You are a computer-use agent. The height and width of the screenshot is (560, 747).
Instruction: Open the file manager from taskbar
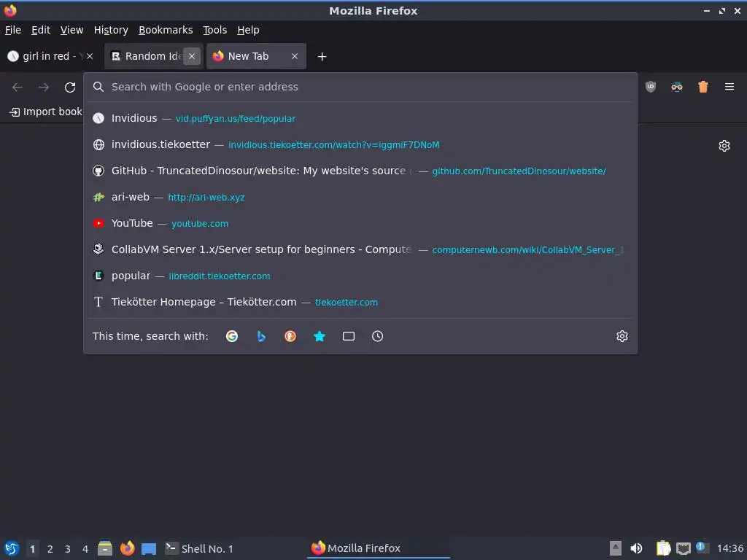[x=105, y=548]
